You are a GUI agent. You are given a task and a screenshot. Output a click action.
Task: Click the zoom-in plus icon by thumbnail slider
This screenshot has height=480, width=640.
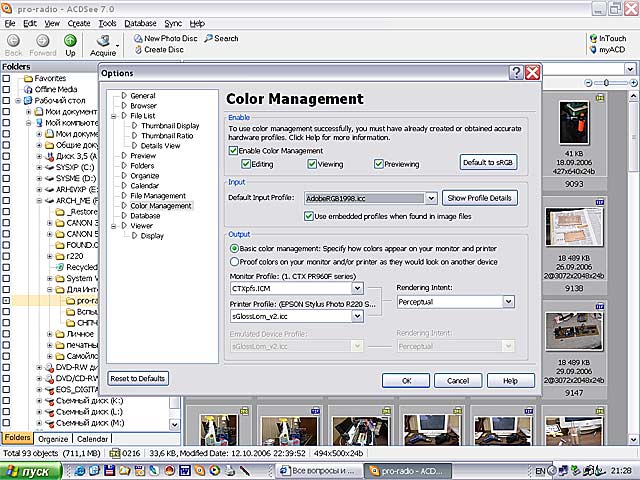click(x=633, y=83)
